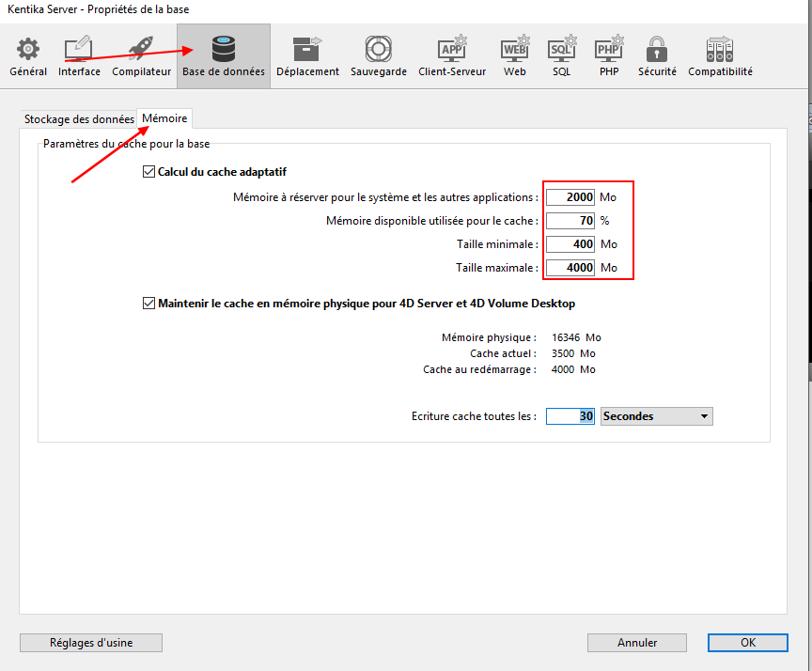Open the Interface settings icon

(79, 49)
